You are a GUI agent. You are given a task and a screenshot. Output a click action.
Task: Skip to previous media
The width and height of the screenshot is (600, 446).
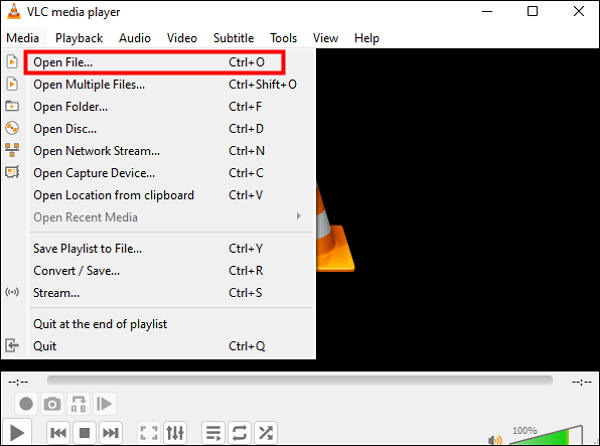point(58,433)
